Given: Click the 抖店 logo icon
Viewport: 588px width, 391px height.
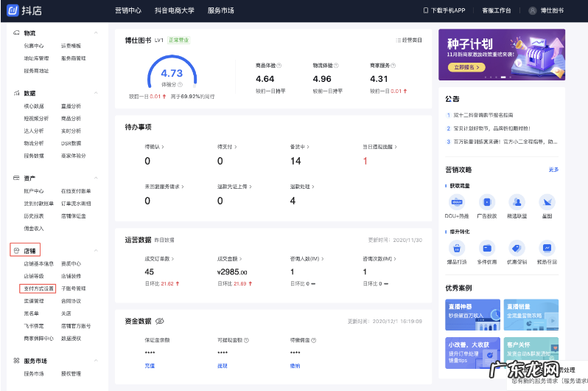Looking at the screenshot, I should click(13, 10).
